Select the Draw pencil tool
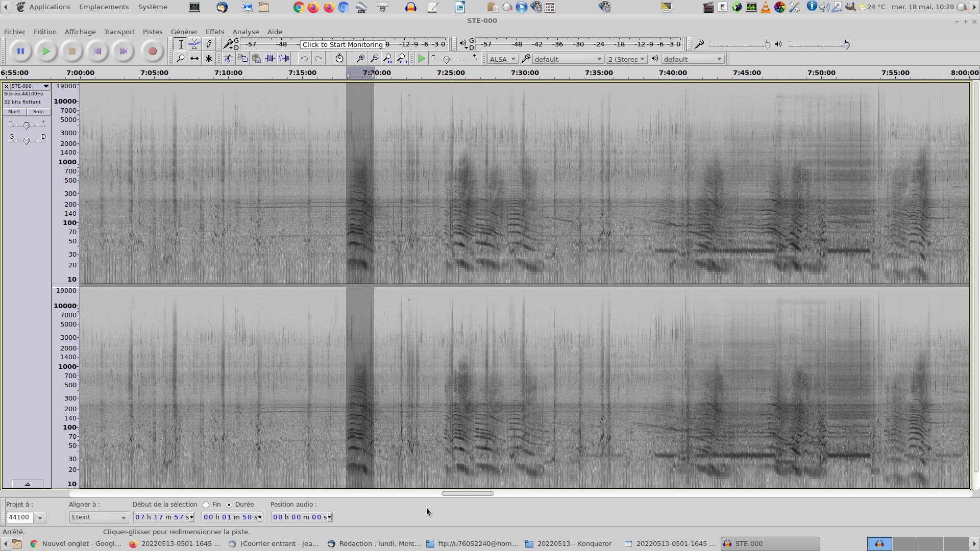980x551 pixels. pos(209,44)
